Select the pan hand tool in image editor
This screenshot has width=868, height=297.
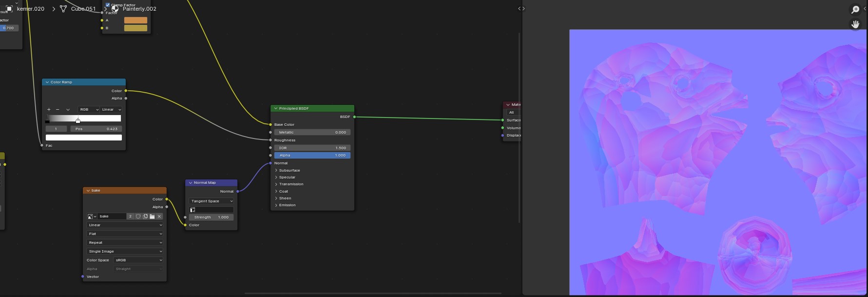[x=855, y=24]
